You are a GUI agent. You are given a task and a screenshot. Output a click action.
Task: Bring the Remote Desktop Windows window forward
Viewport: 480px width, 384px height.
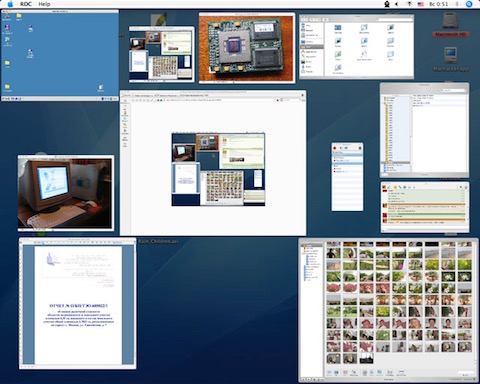point(60,55)
